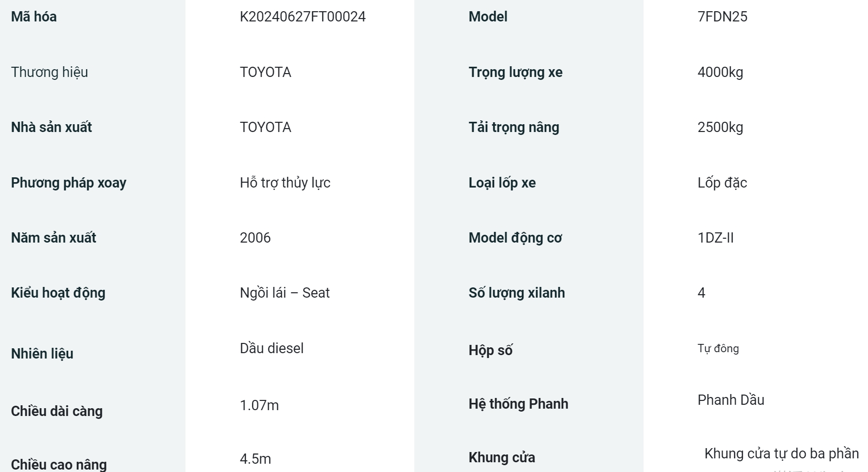
Task: Click the Ngồi lái – Seat value
Action: 284,293
